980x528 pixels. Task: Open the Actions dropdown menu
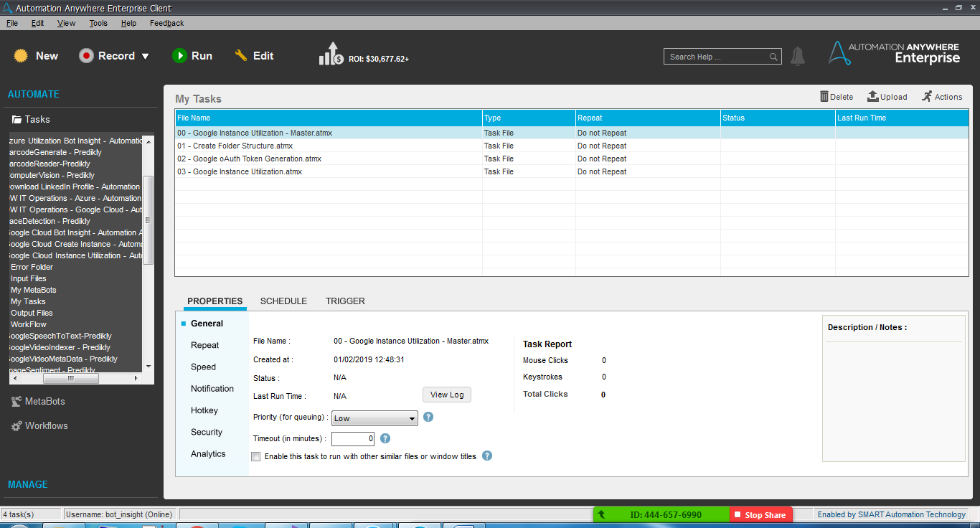pos(942,97)
